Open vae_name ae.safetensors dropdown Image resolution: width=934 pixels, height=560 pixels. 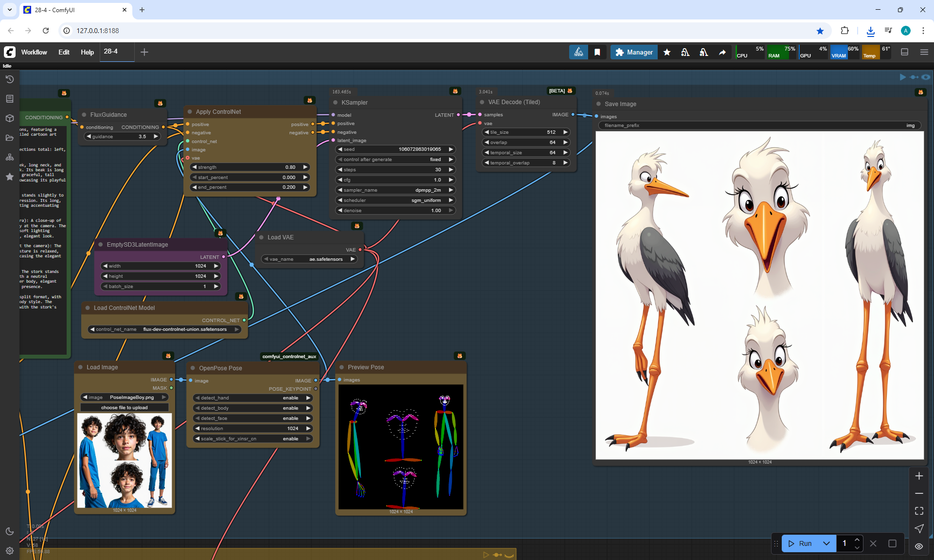click(x=309, y=259)
